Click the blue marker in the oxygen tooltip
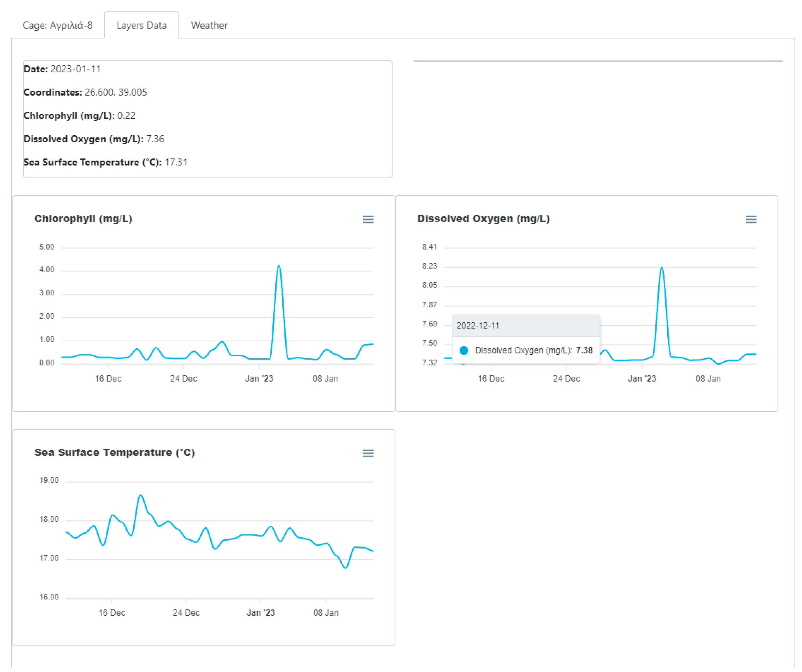The width and height of the screenshot is (802, 672). click(x=464, y=350)
